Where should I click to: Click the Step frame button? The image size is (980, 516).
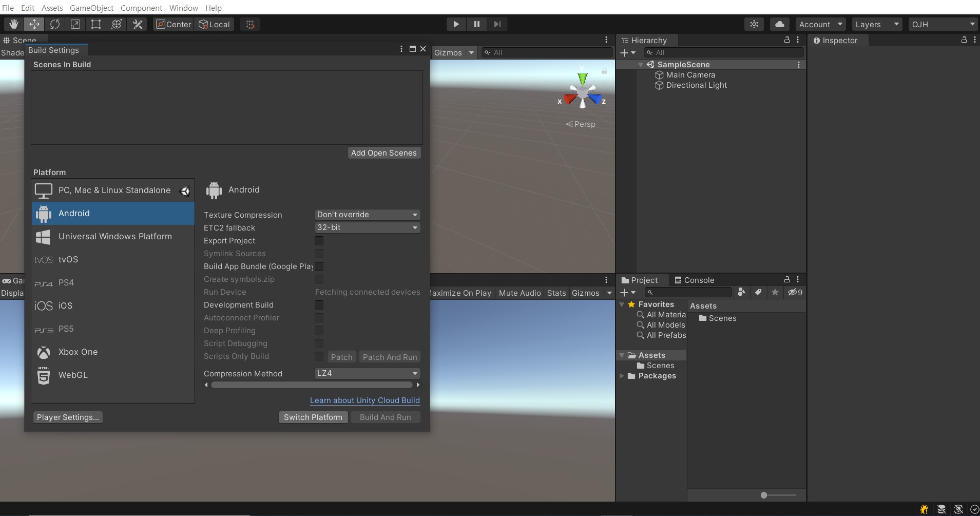[497, 24]
